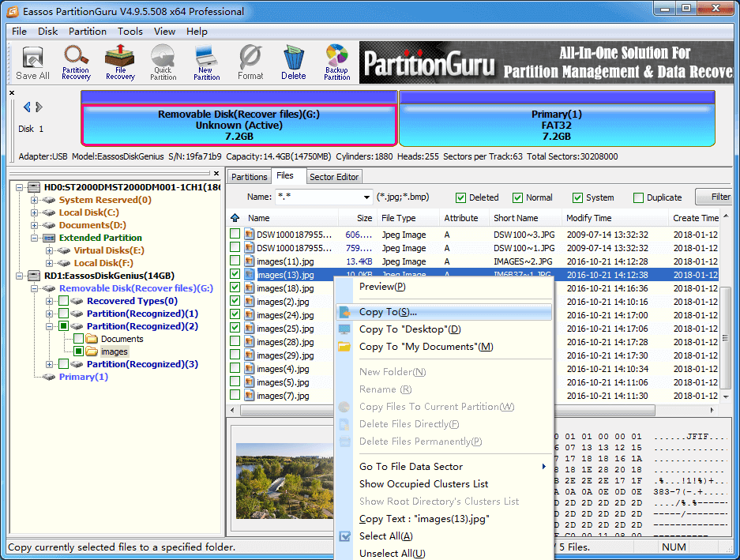This screenshot has height=560, width=740.
Task: Open the Name filter dropdown
Action: pos(366,197)
